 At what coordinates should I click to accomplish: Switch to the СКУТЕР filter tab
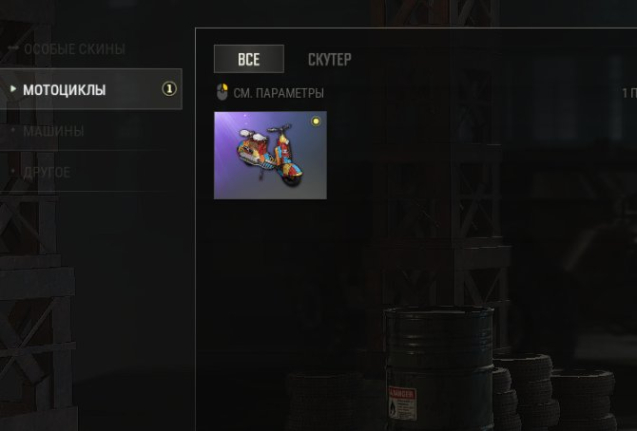(x=329, y=59)
